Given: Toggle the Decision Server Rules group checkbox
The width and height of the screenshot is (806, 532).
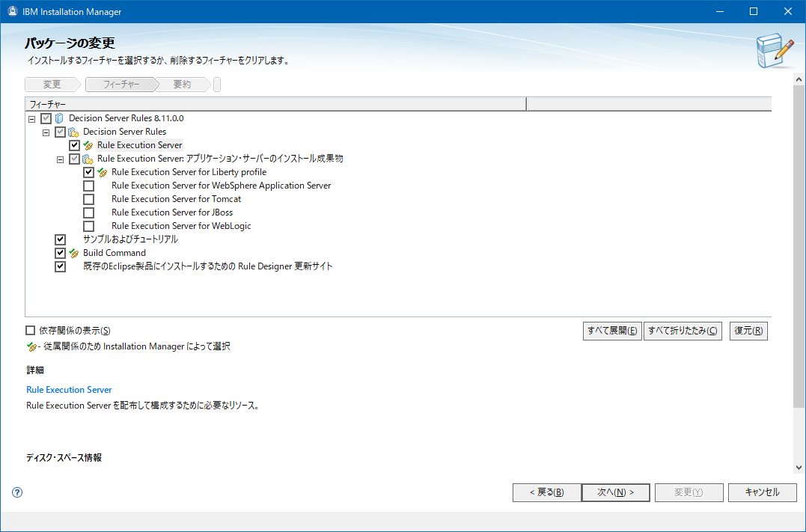Looking at the screenshot, I should (x=60, y=132).
